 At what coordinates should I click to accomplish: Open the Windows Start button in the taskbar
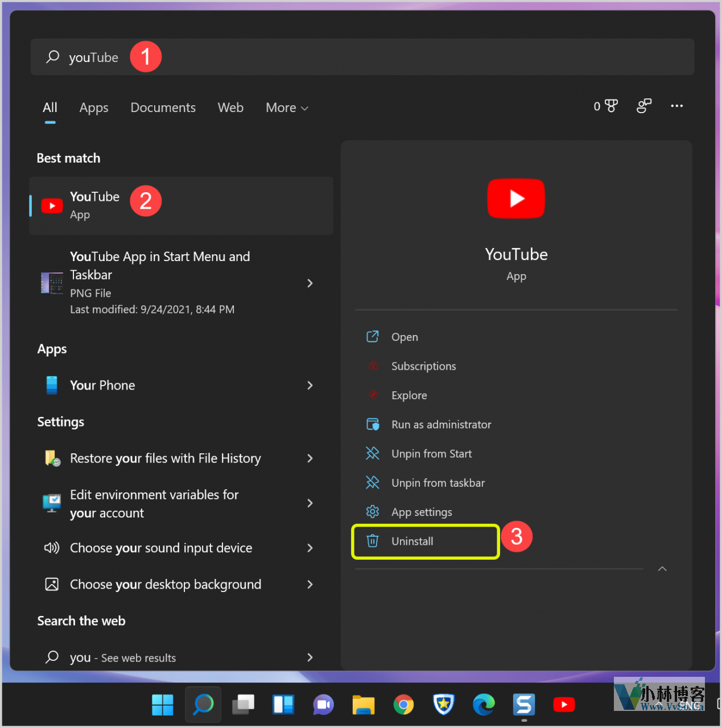point(163,705)
